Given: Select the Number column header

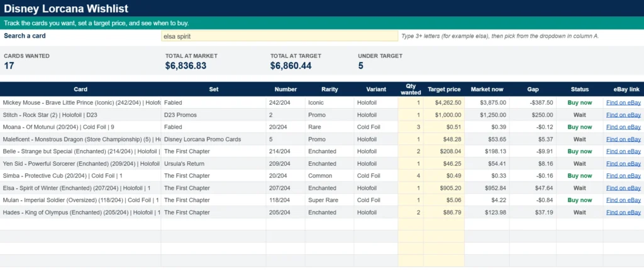Looking at the screenshot, I should [x=286, y=89].
